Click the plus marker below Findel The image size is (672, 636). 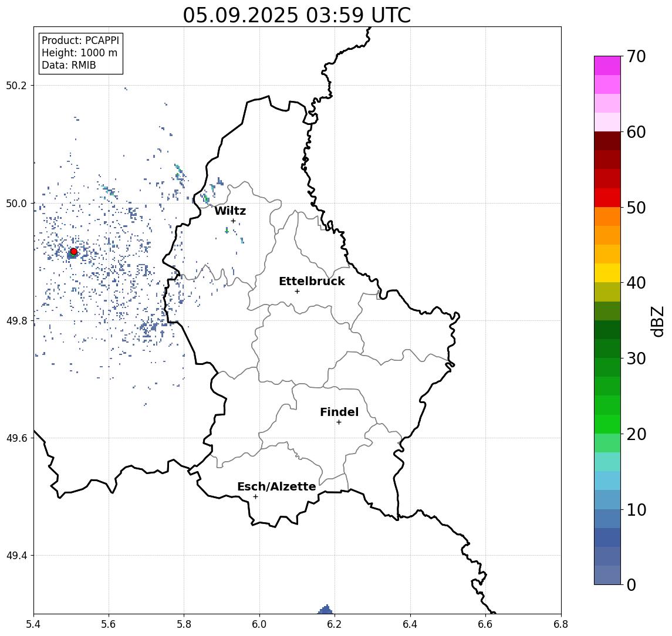pos(339,422)
